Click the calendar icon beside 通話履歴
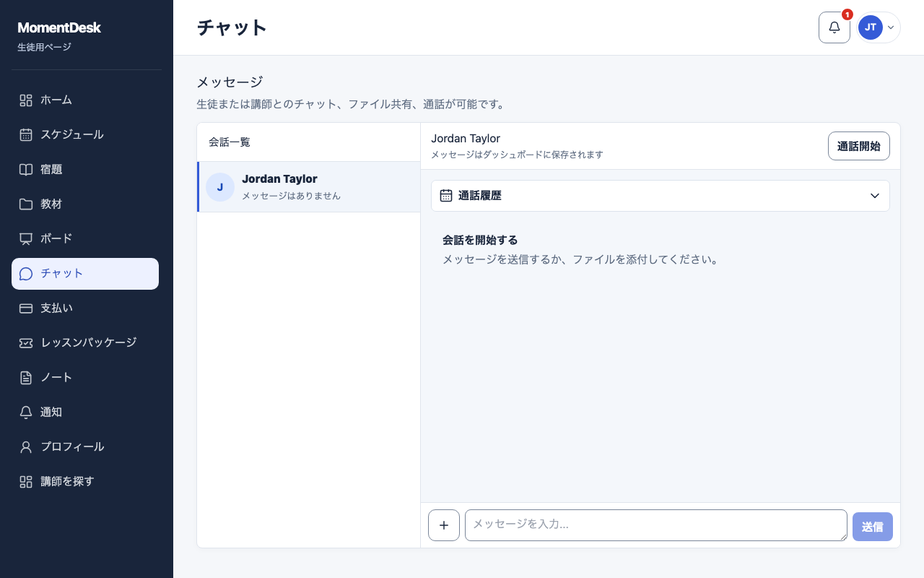Viewport: 924px width, 578px height. (446, 196)
